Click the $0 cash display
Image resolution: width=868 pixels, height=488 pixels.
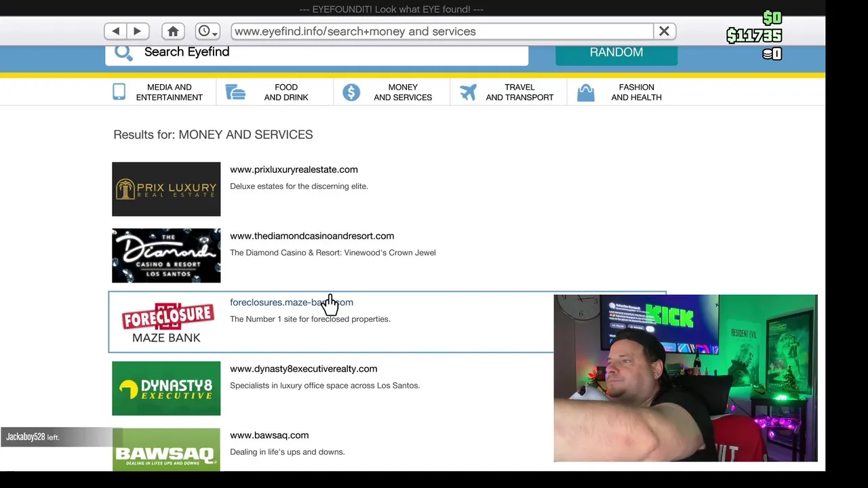coord(772,18)
